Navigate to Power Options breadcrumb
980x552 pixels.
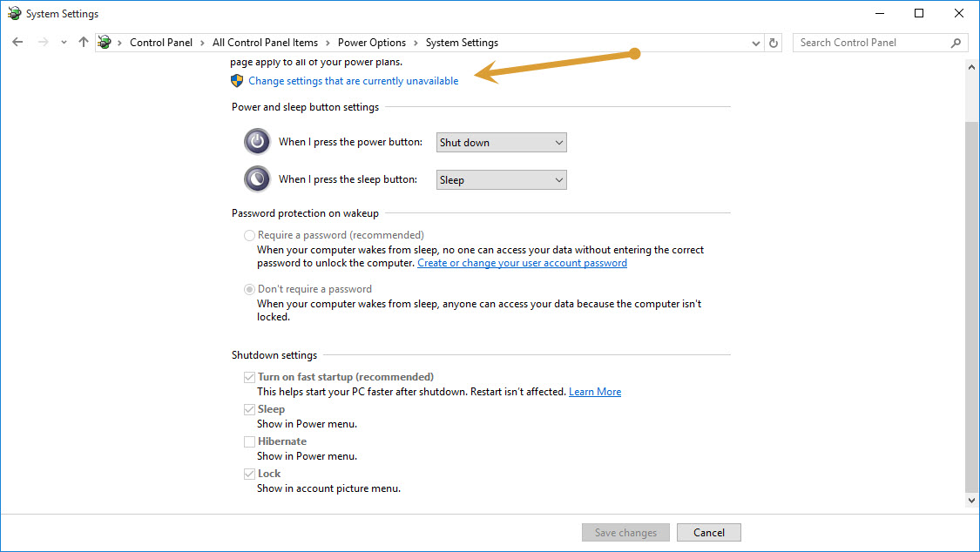(x=372, y=43)
